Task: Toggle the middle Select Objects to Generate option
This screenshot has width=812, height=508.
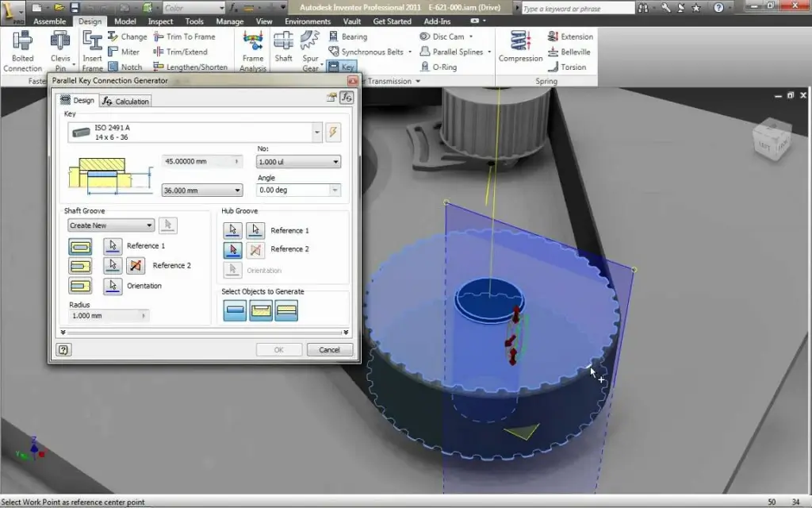Action: point(260,310)
